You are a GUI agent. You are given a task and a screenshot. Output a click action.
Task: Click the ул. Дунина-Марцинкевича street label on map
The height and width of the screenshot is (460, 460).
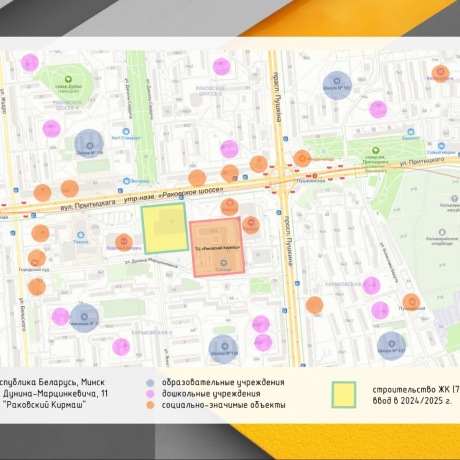pos(151,263)
